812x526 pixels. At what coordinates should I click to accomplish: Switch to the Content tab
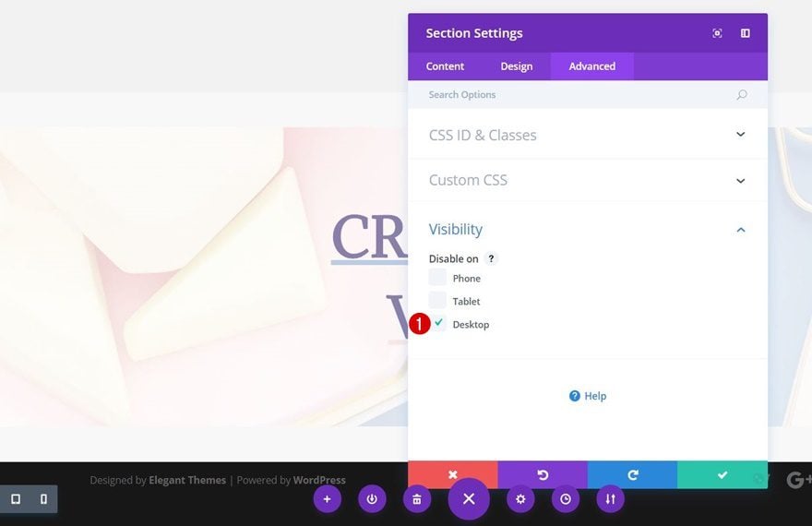pos(445,66)
